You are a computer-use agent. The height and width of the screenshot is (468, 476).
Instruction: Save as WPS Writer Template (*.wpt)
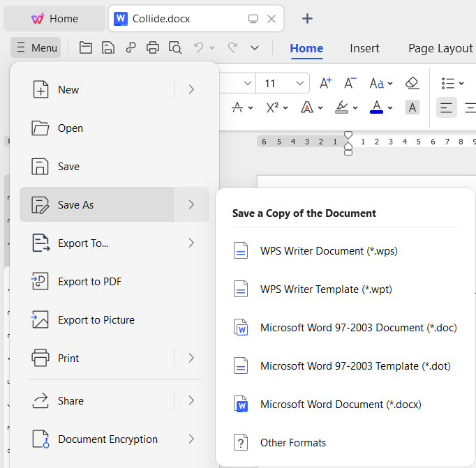(345, 289)
